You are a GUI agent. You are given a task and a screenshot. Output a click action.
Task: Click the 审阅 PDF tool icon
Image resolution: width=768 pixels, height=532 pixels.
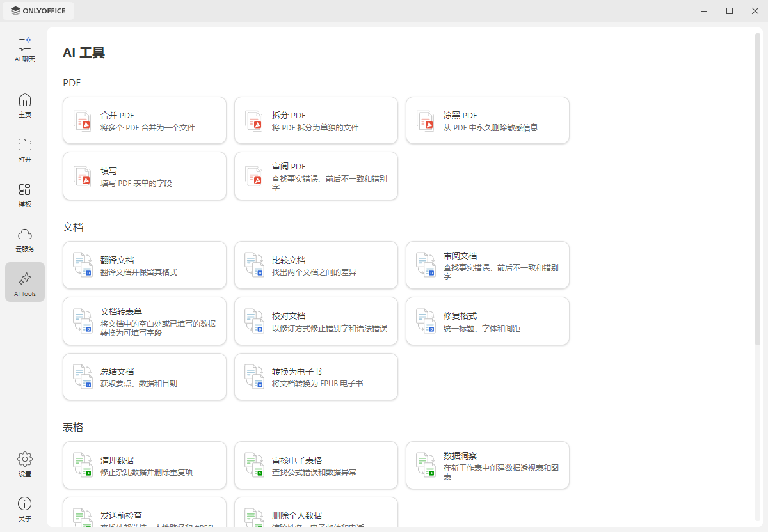point(254,176)
